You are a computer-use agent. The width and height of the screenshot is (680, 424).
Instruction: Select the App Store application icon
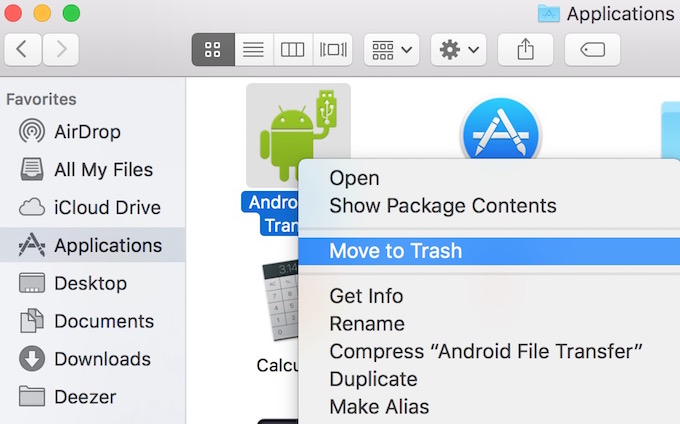click(500, 132)
